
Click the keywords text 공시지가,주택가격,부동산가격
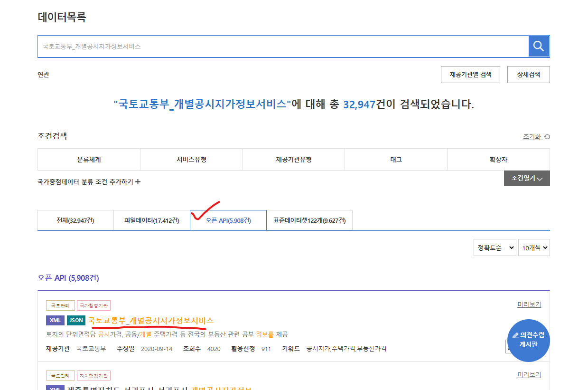coord(346,349)
